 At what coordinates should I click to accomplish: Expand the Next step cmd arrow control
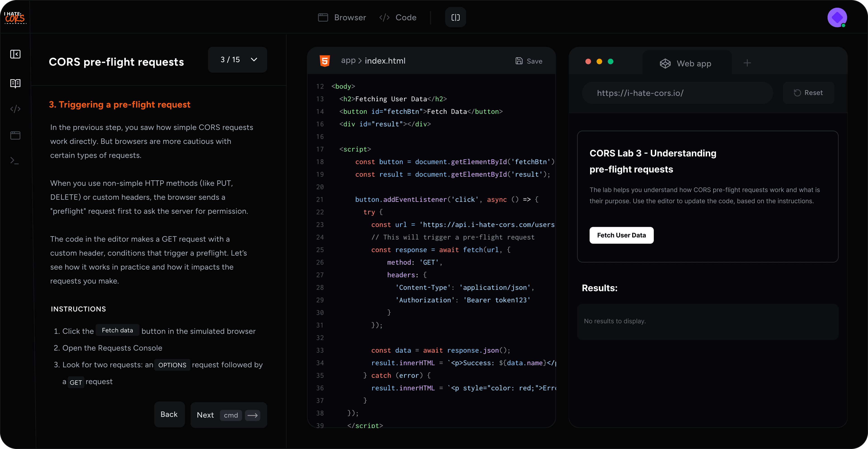click(252, 415)
